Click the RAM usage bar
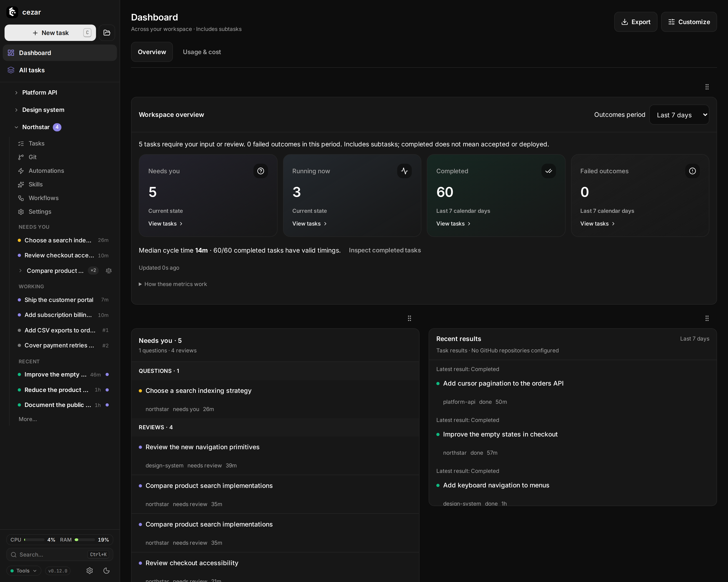The image size is (728, 582). click(x=85, y=539)
